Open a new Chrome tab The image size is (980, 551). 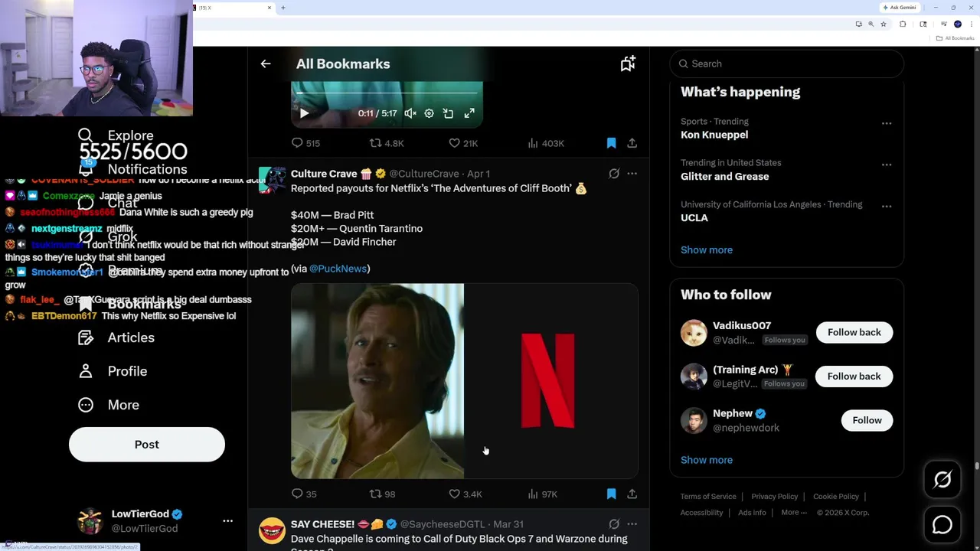(283, 8)
